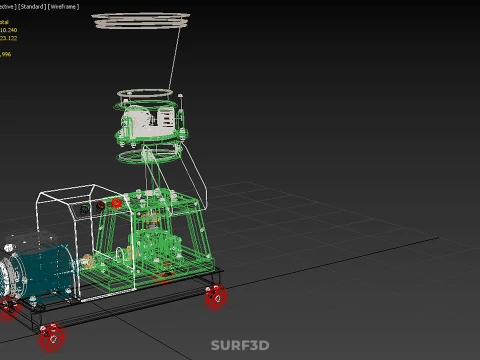Open the [Standard] viewport shading menu
Screen dimensions: 480x360
[x=32, y=7]
